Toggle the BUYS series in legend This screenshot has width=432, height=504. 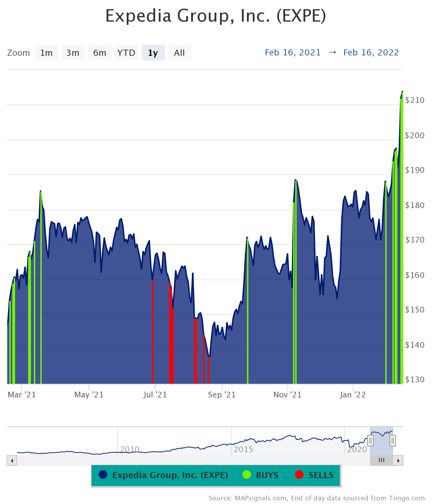261,475
